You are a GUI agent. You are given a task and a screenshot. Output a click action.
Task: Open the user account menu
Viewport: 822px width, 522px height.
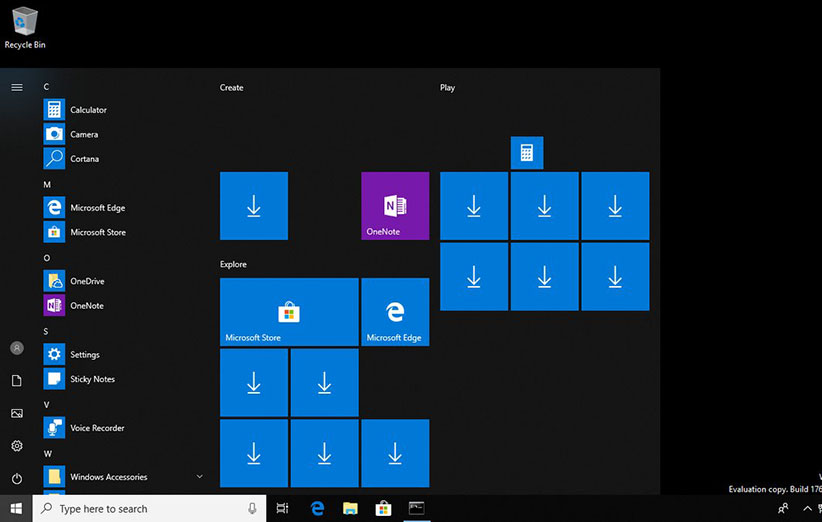[x=16, y=348]
